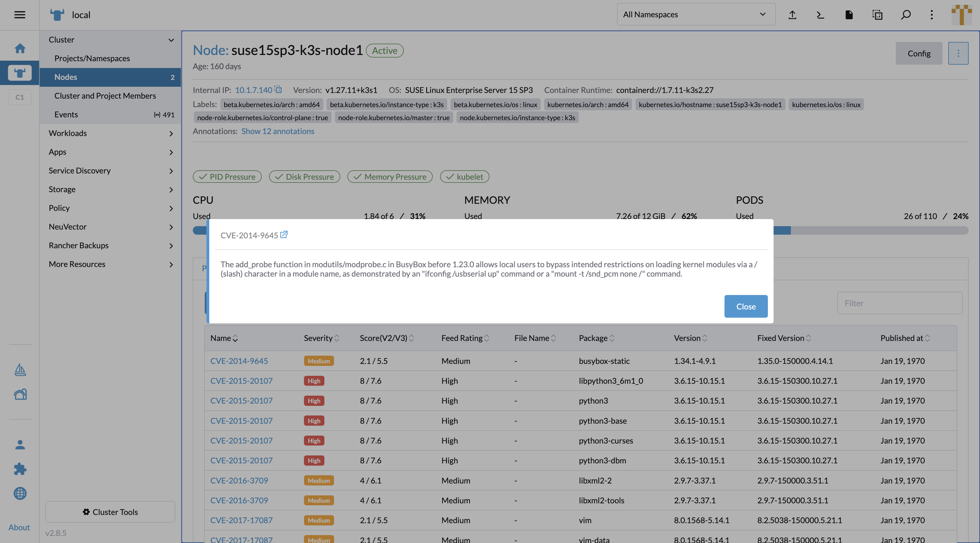Click the vulnerabilities Filter input field
The height and width of the screenshot is (543, 980).
pyautogui.click(x=899, y=303)
